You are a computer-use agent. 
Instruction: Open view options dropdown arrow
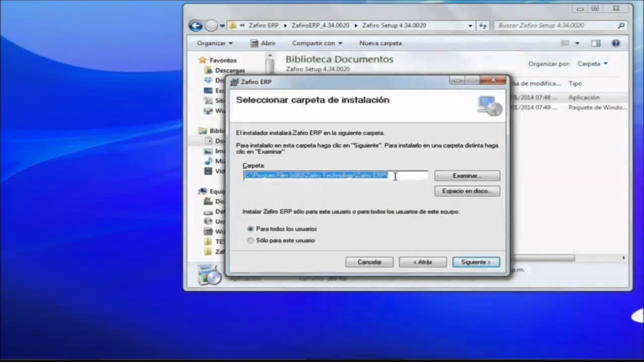pyautogui.click(x=577, y=43)
